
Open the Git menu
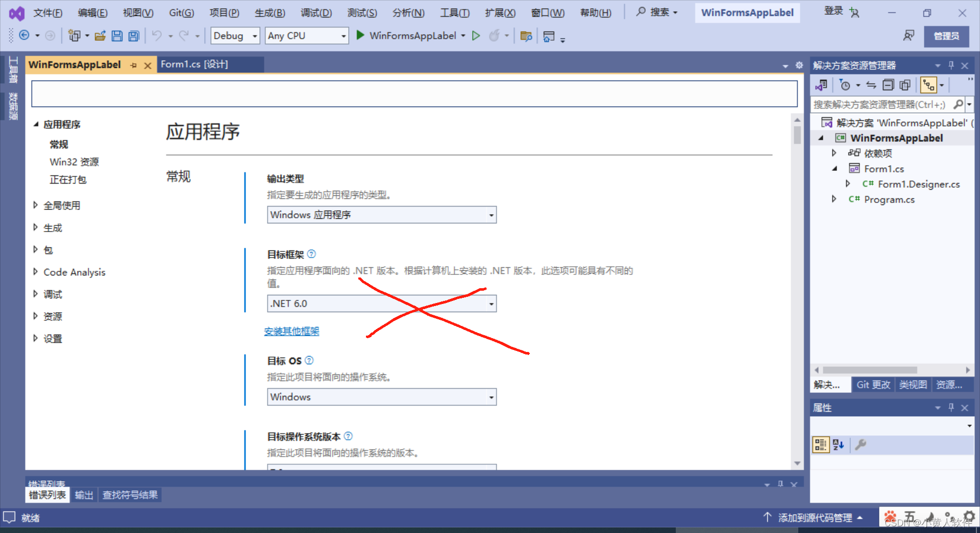[181, 13]
